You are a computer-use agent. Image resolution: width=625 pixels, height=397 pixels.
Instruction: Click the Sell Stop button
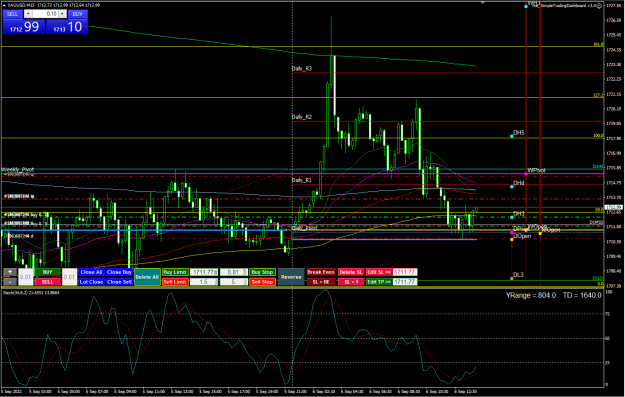262,282
